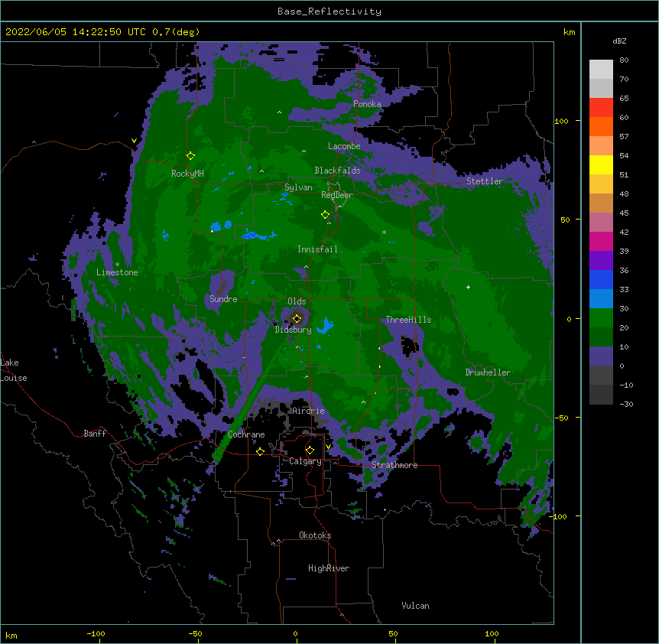Click the -50 tick on bottom axis
Viewport: 659px width, 644px height.
(195, 633)
